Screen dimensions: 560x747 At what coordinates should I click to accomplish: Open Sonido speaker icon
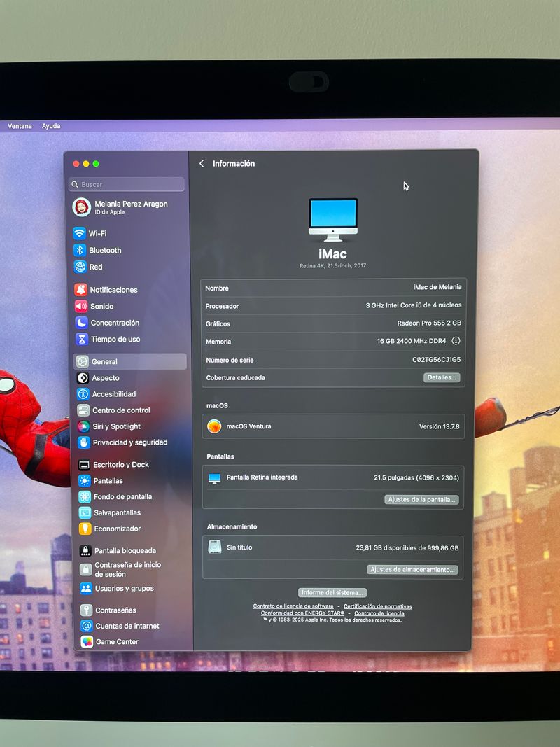tap(81, 306)
